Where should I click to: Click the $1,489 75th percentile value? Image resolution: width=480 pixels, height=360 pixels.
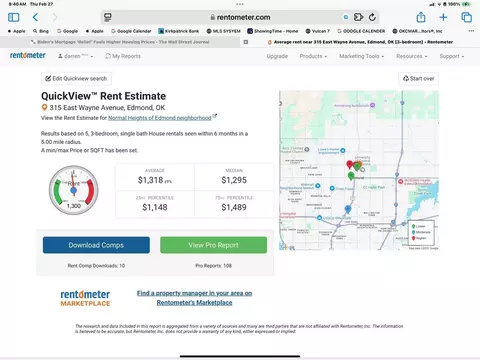pyautogui.click(x=234, y=207)
